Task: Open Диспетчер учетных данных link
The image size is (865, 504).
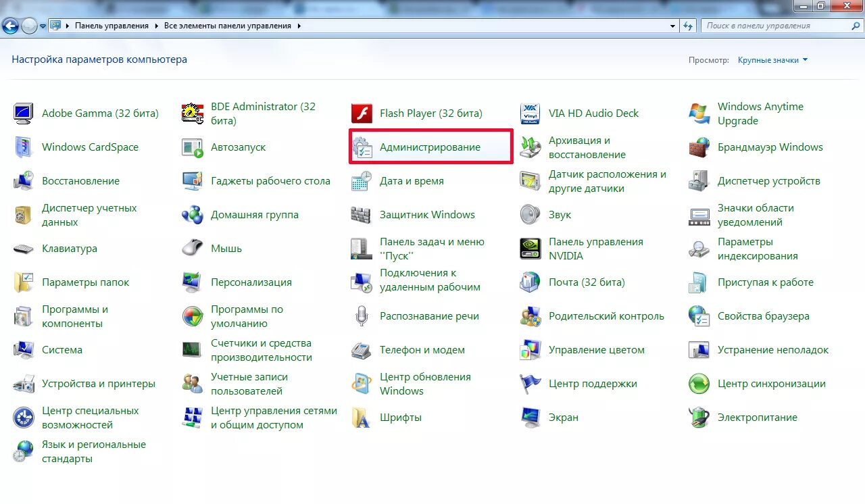Action: tap(89, 215)
